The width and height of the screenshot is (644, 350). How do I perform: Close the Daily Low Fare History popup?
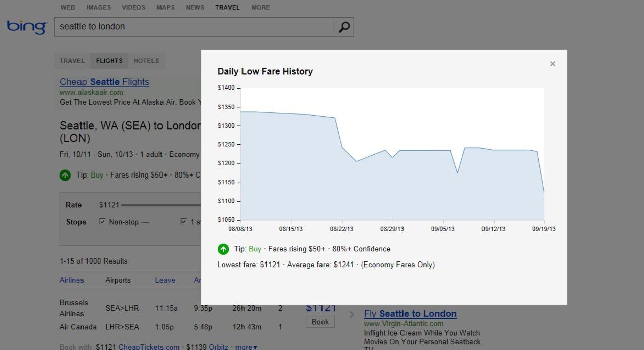coord(553,64)
